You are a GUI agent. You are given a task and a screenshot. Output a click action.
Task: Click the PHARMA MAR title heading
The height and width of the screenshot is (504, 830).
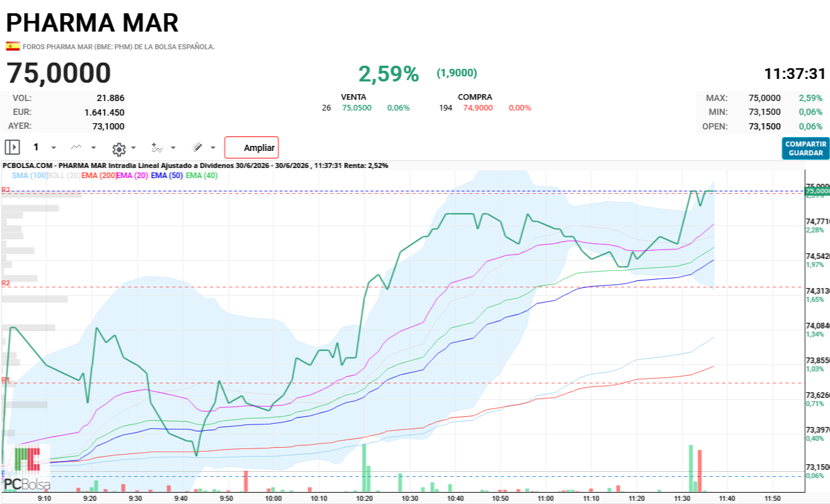click(92, 23)
